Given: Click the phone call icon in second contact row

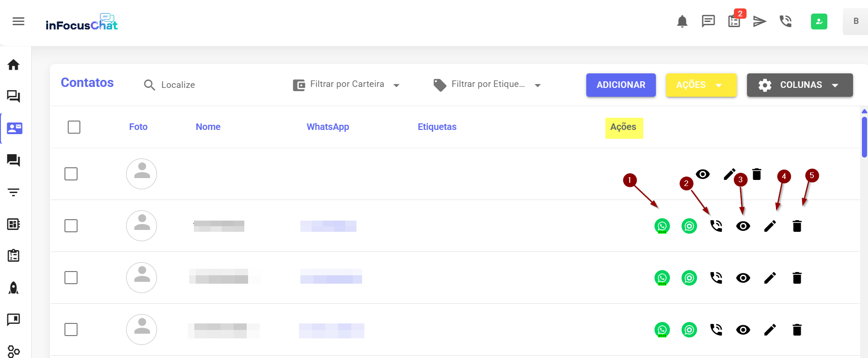Looking at the screenshot, I should pyautogui.click(x=716, y=226).
